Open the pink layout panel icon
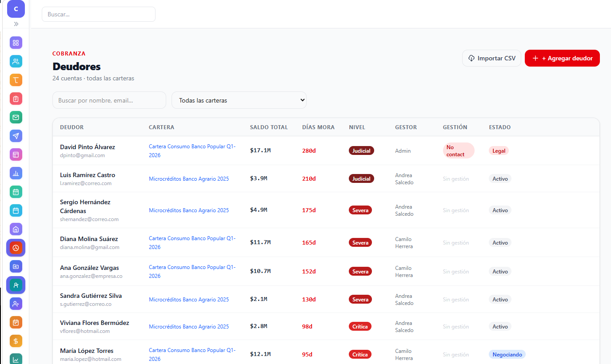Viewport: 611px width, 364px height. click(x=16, y=154)
